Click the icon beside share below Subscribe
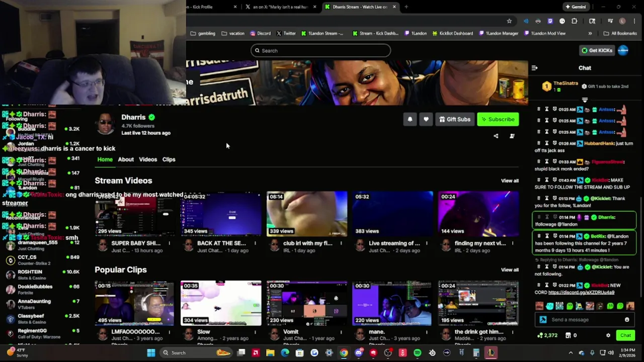Screen dimensions: 644x362 tap(512, 136)
